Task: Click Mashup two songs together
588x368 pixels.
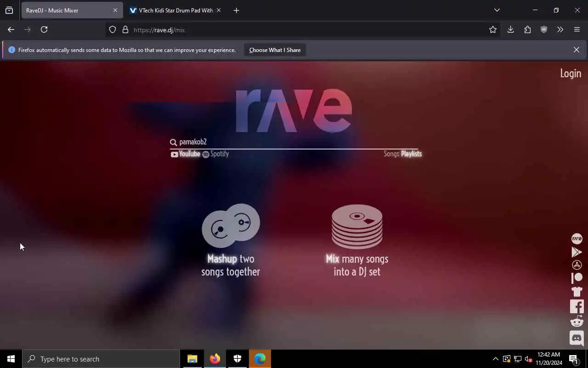Action: pyautogui.click(x=231, y=265)
